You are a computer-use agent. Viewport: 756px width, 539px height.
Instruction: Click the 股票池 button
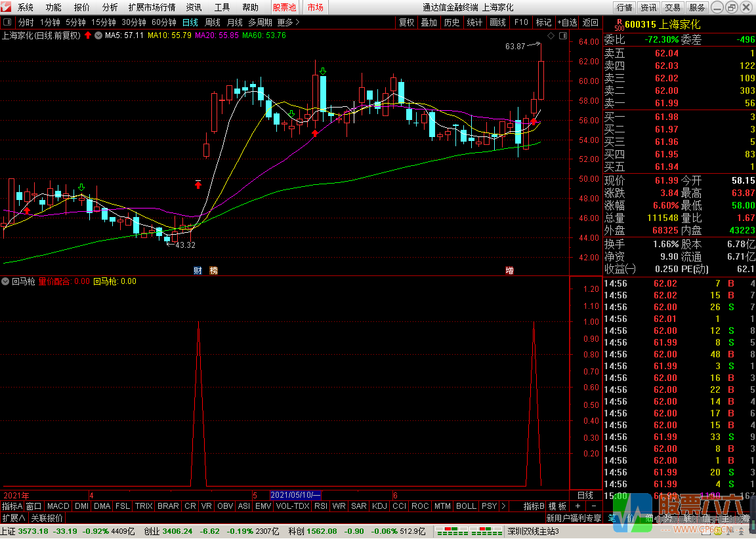[x=284, y=7]
